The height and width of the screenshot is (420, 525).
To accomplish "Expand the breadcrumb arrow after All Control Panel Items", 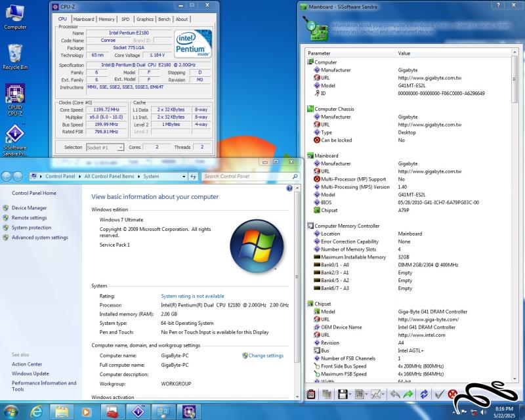I will [139, 177].
